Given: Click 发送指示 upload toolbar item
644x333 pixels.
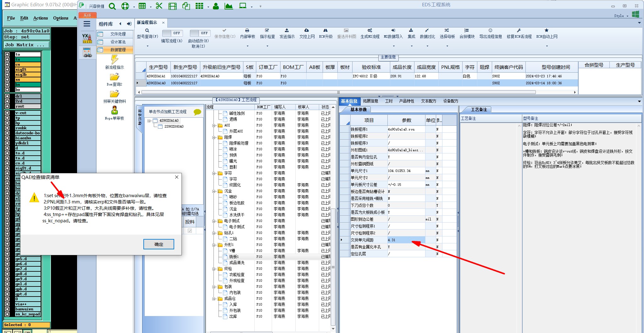Looking at the screenshot, I should [x=287, y=34].
